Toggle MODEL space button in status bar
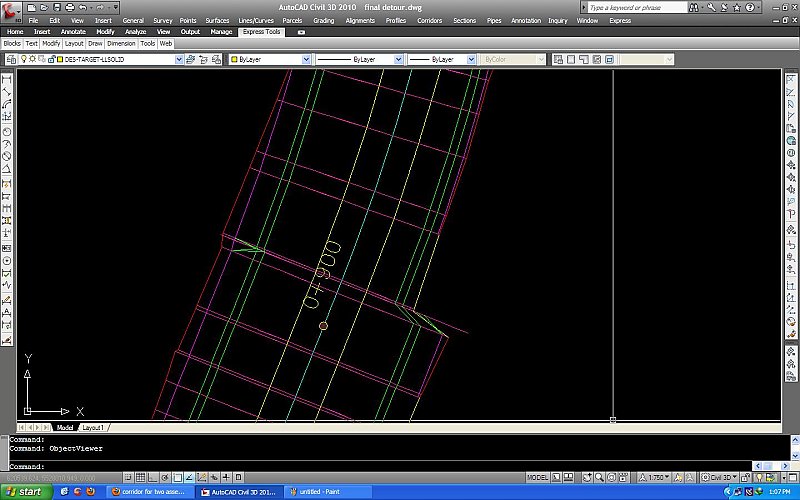Screen dimensions: 800x500 point(537,478)
